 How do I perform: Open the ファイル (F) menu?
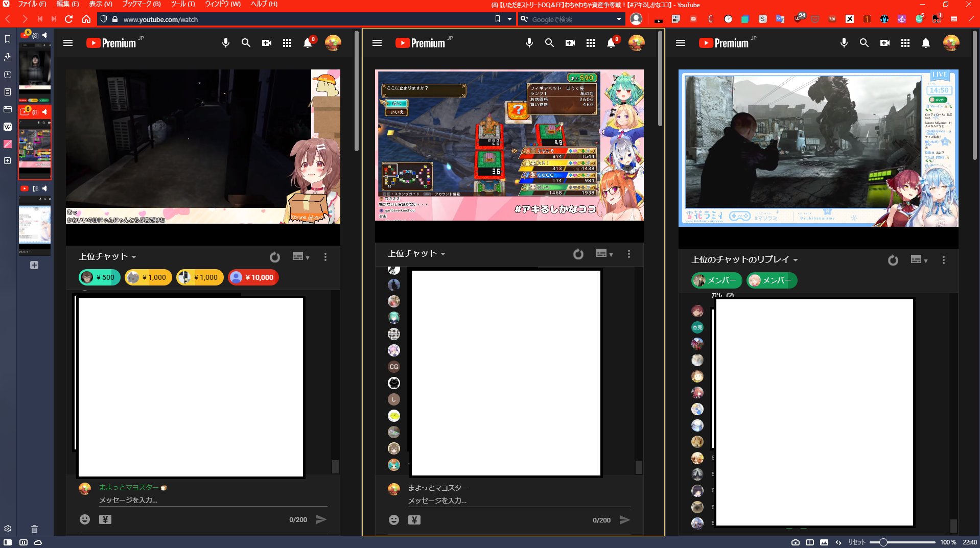click(32, 4)
